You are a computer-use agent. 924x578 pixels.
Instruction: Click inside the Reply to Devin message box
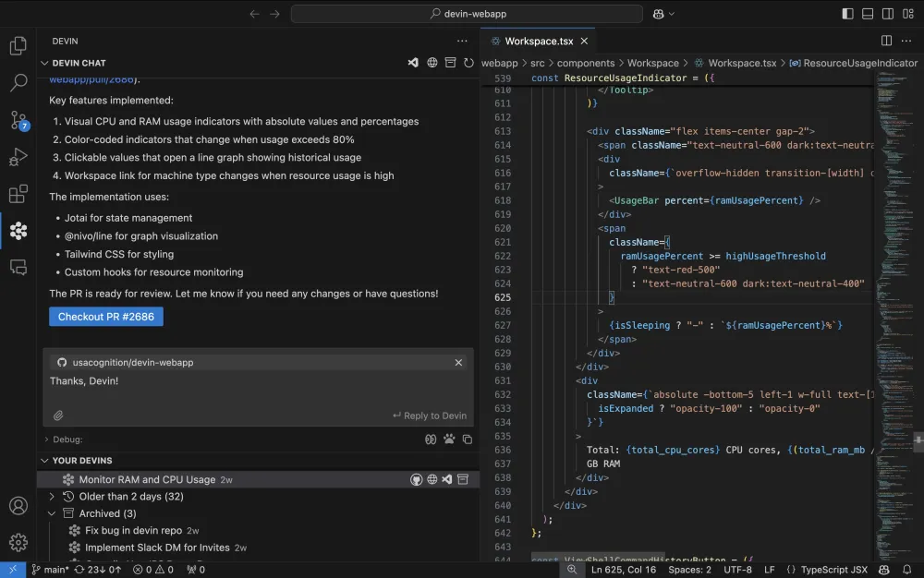click(x=231, y=391)
